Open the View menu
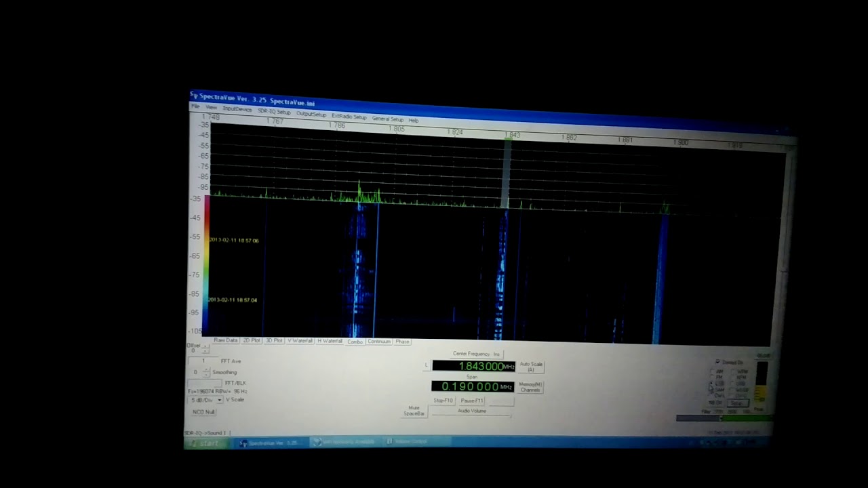The width and height of the screenshot is (868, 488). [212, 108]
